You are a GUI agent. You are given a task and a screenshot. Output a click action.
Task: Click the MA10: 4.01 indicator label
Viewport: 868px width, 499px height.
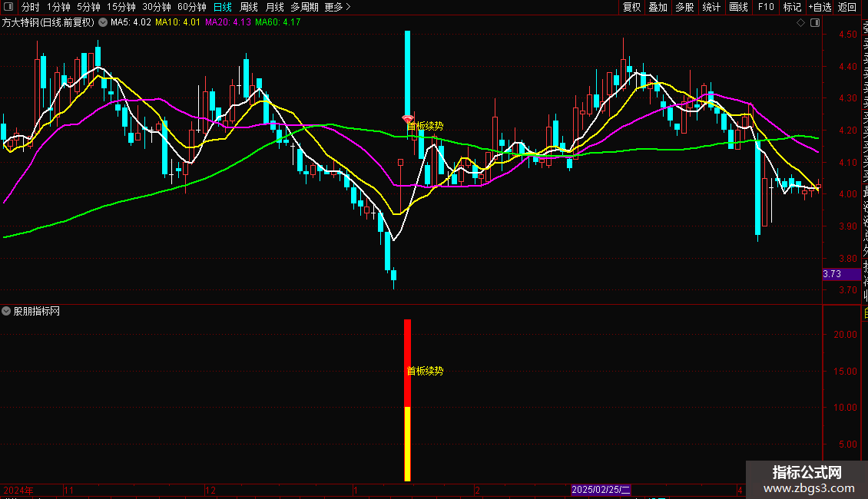(177, 23)
